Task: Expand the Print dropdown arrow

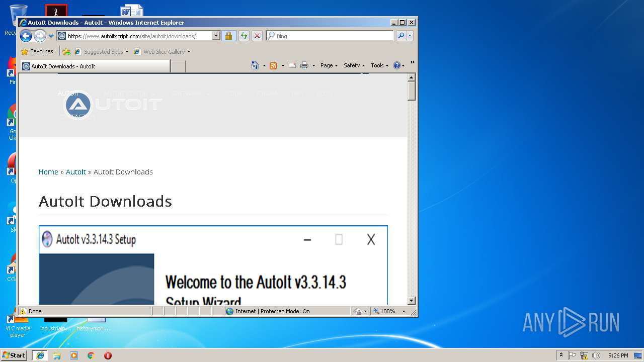Action: [313, 65]
